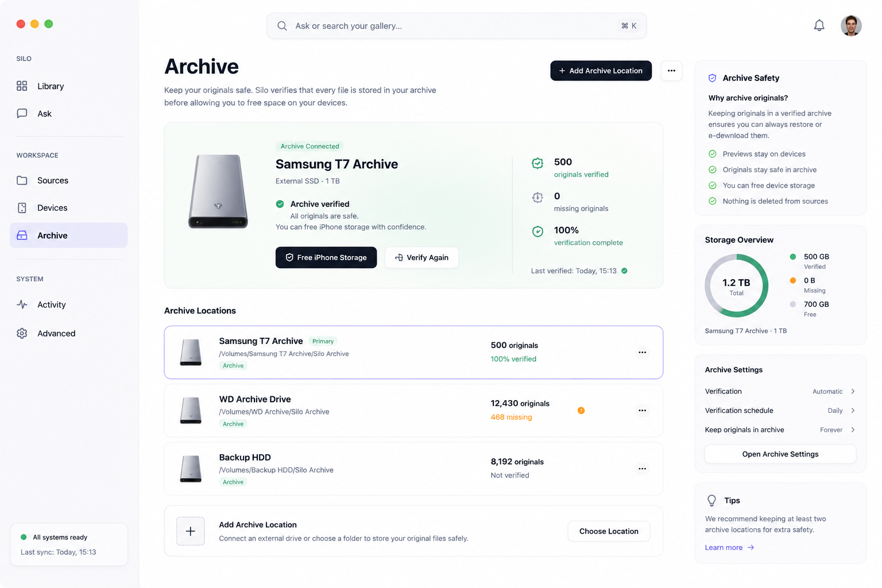This screenshot has height=588, width=882.
Task: Open Activity in the sidebar
Action: point(69,304)
